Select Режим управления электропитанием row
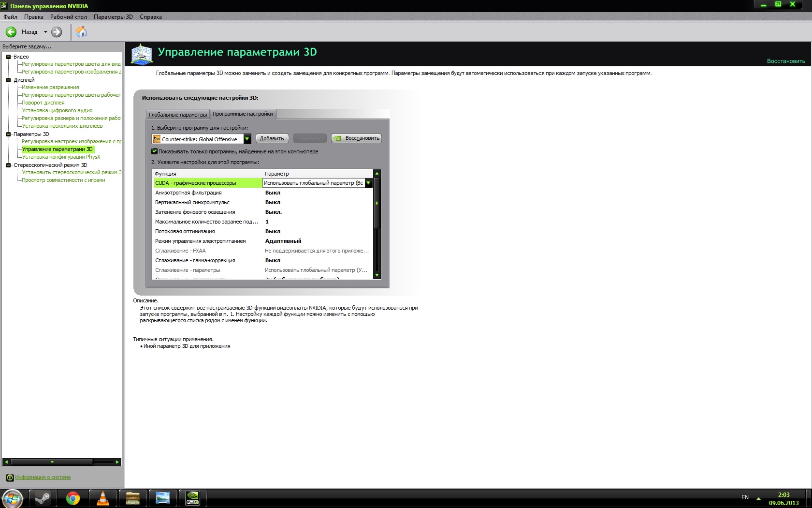Viewport: 812px width, 508px height. coord(262,241)
